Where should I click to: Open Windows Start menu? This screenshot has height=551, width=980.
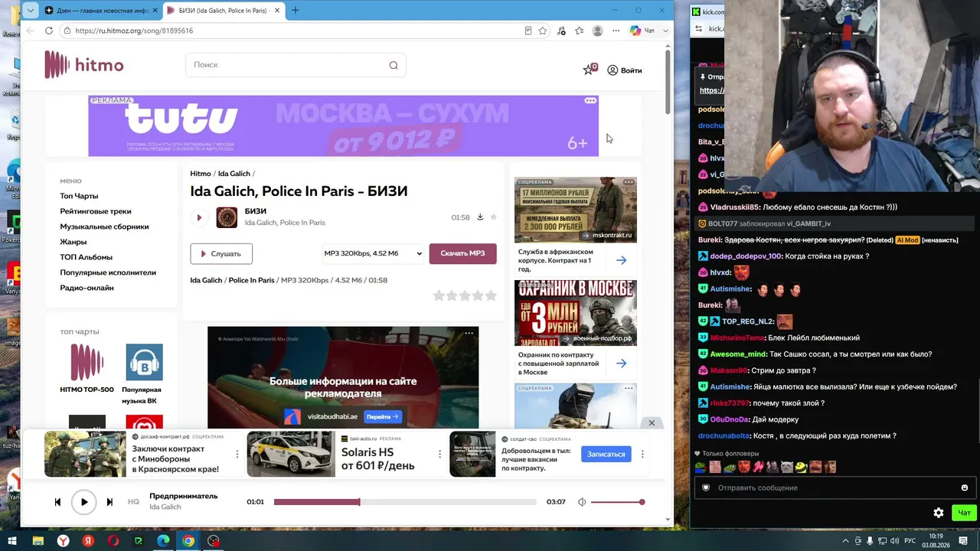coord(12,541)
